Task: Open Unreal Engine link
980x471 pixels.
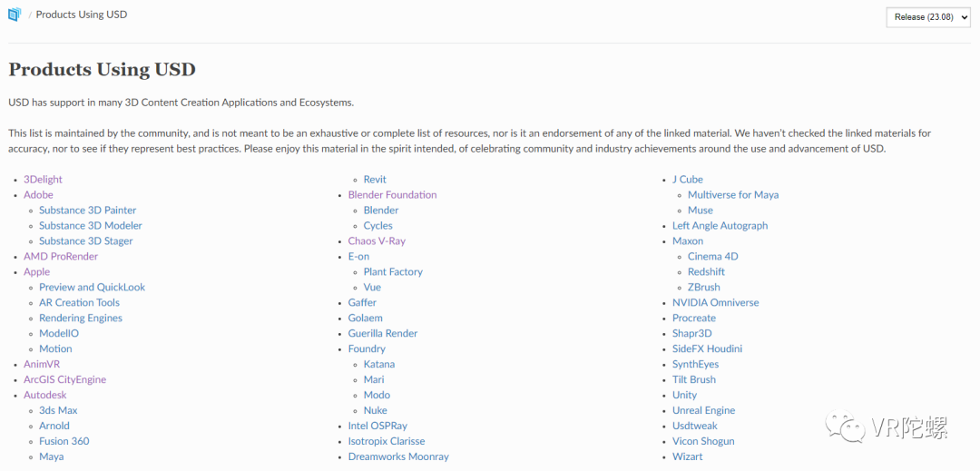Action: 704,410
